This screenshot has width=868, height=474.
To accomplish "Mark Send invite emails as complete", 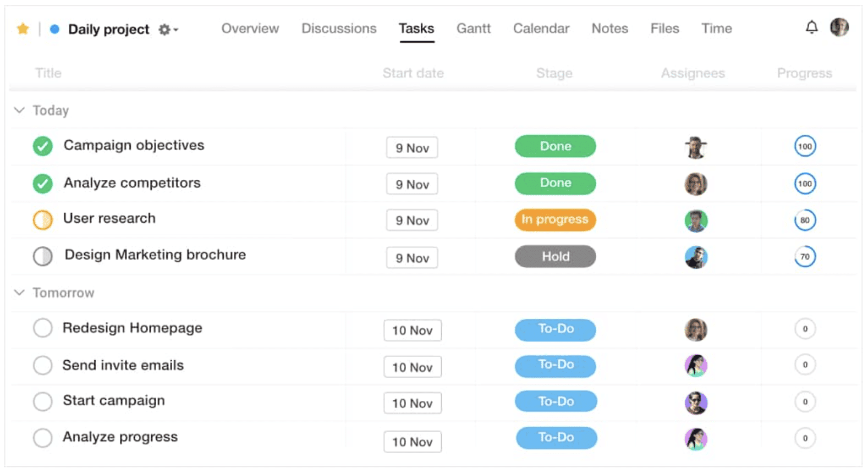I will 42,365.
